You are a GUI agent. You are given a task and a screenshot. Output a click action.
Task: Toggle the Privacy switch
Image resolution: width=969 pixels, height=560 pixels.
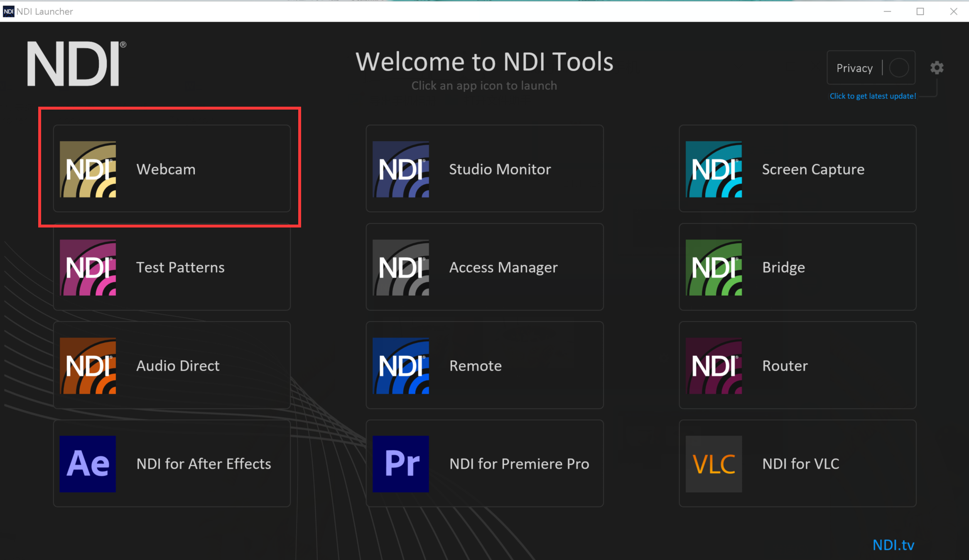899,68
